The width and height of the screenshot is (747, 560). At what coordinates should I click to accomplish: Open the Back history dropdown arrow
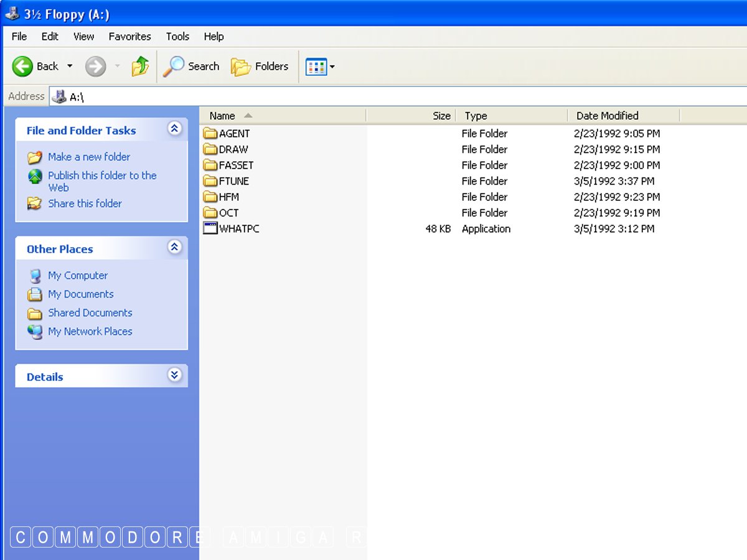point(70,67)
